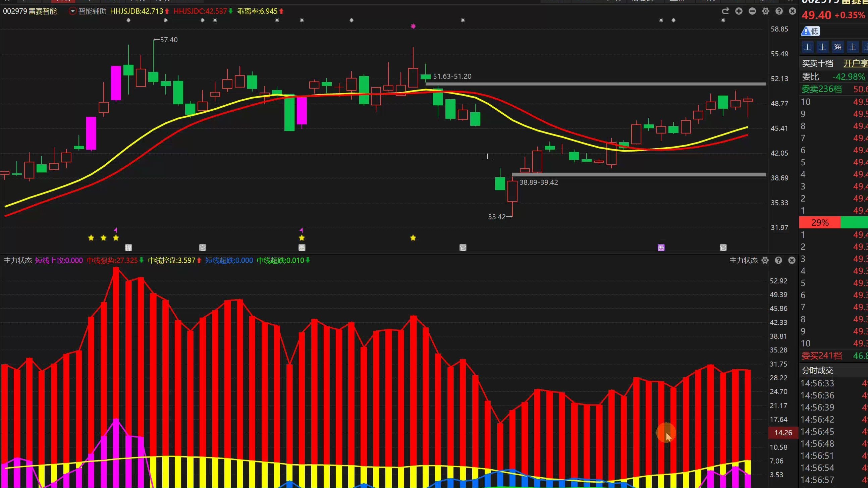This screenshot has width=868, height=488.
Task: Click the purple 叠 event marker
Action: click(661, 248)
